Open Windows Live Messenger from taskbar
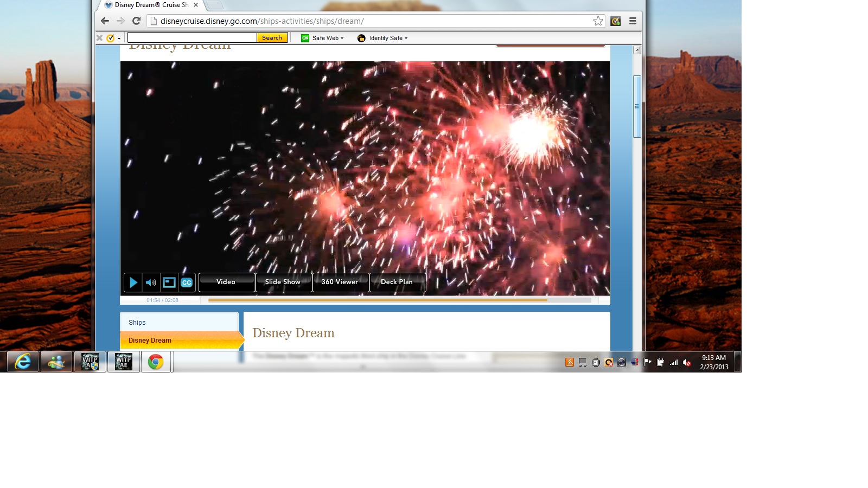 56,362
